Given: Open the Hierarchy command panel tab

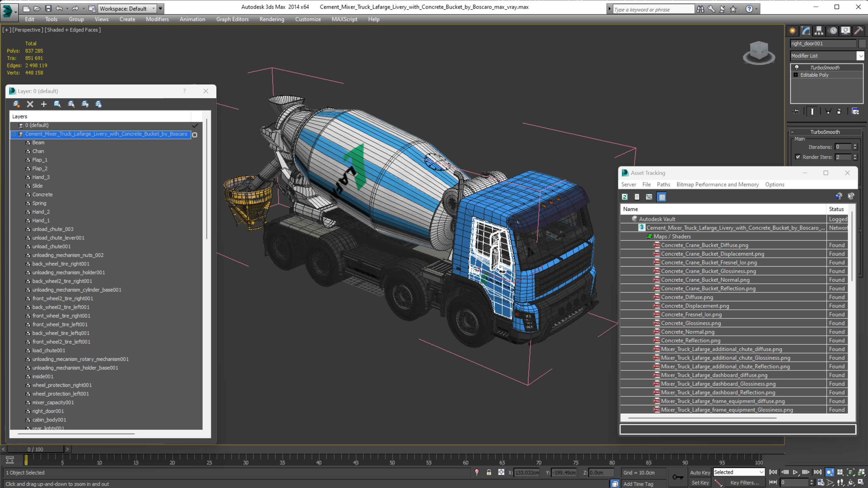Looking at the screenshot, I should click(x=819, y=31).
